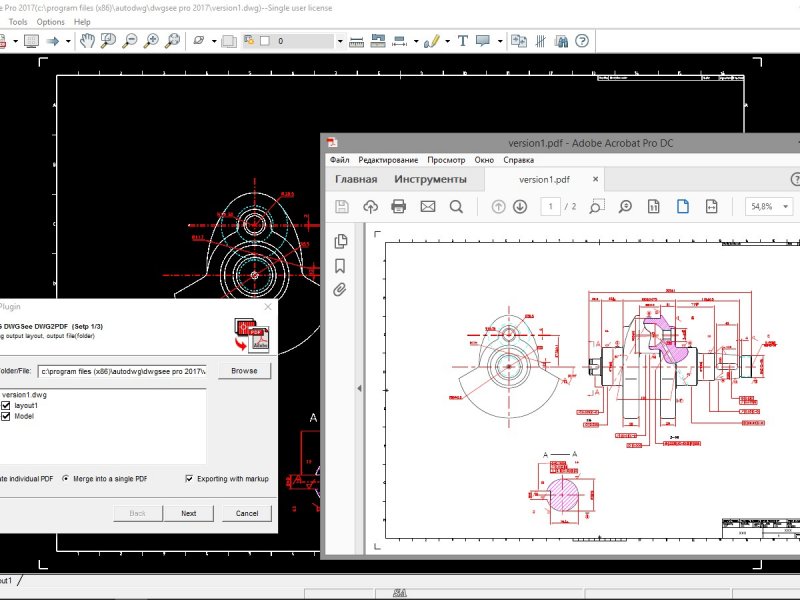Click the Acrobat marquee zoom icon
This screenshot has height=600, width=800.
(x=596, y=207)
